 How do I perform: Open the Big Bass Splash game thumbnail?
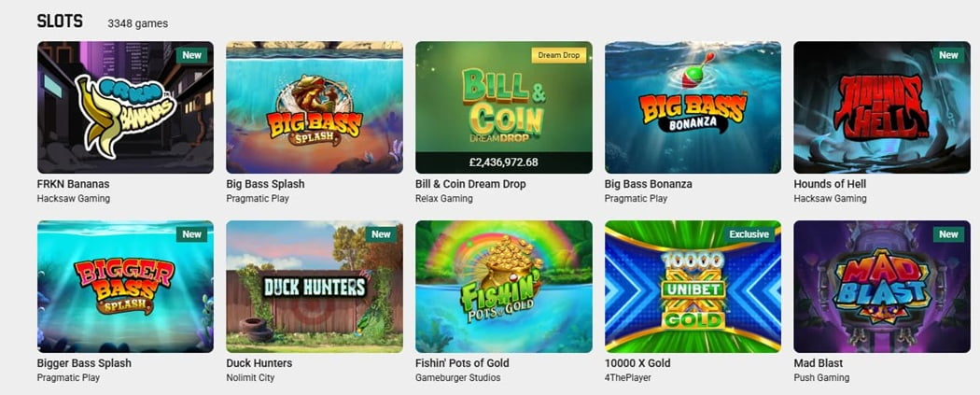click(x=315, y=107)
